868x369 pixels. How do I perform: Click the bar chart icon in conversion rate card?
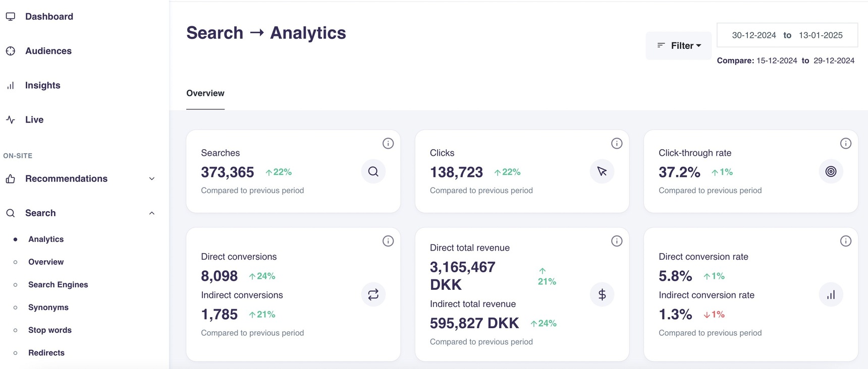point(831,294)
